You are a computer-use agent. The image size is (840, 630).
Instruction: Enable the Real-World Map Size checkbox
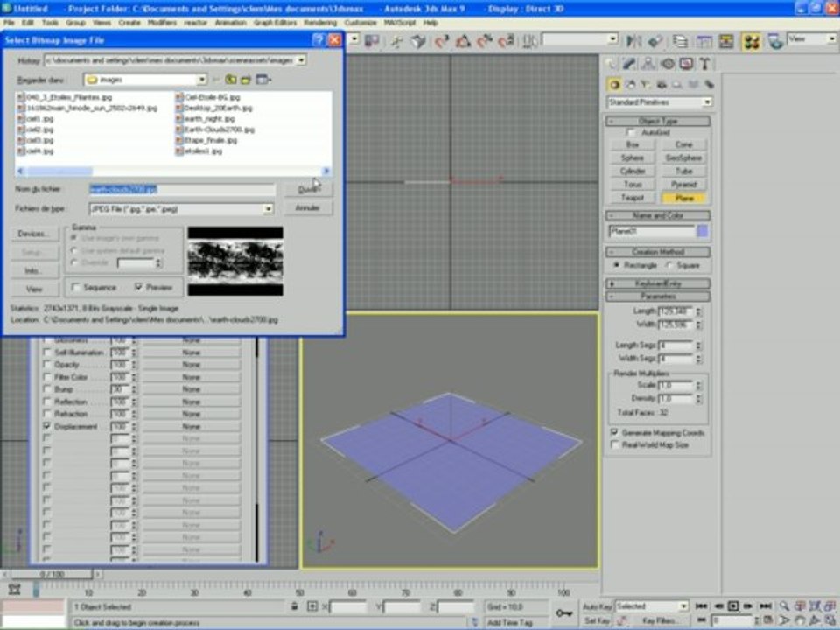pos(614,444)
